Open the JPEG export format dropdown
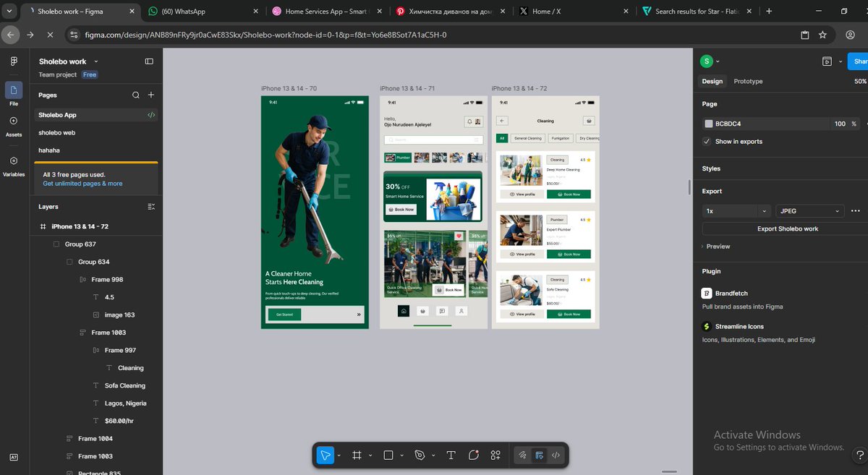The image size is (868, 475). click(x=809, y=210)
